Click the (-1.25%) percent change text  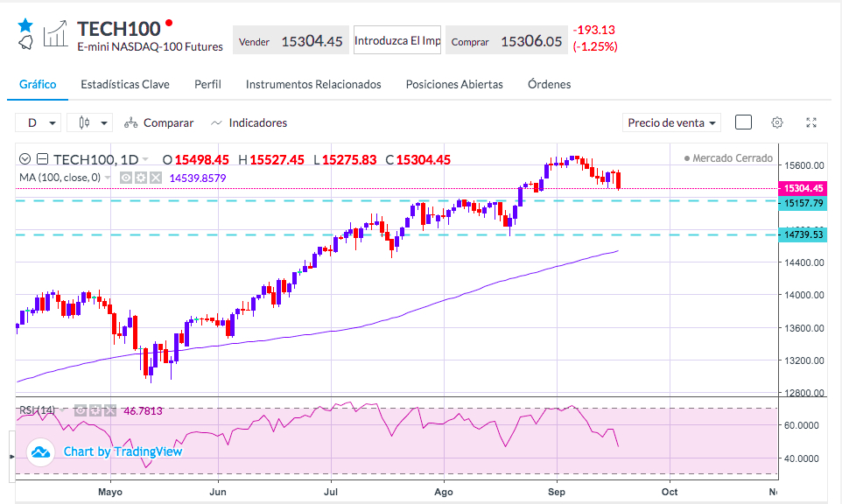pos(595,46)
